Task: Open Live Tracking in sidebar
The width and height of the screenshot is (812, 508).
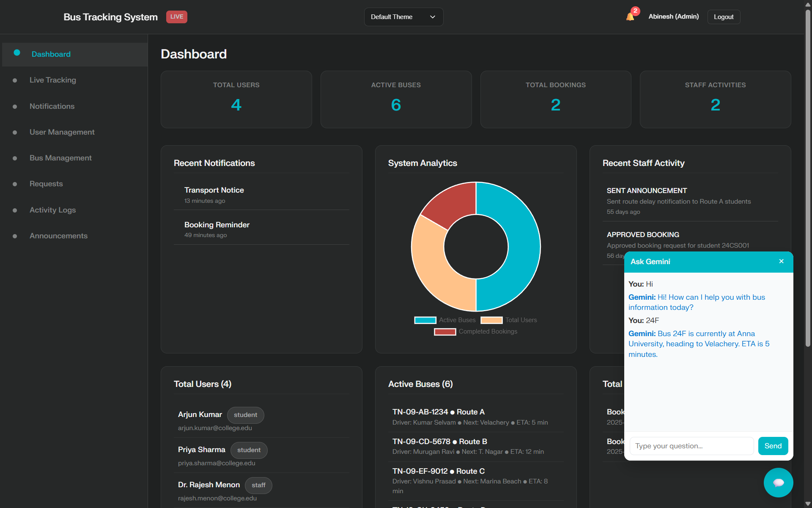Action: (x=53, y=80)
